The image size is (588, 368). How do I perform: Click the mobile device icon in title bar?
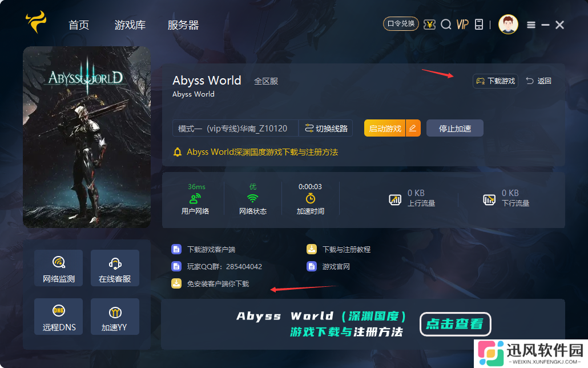[x=478, y=25]
